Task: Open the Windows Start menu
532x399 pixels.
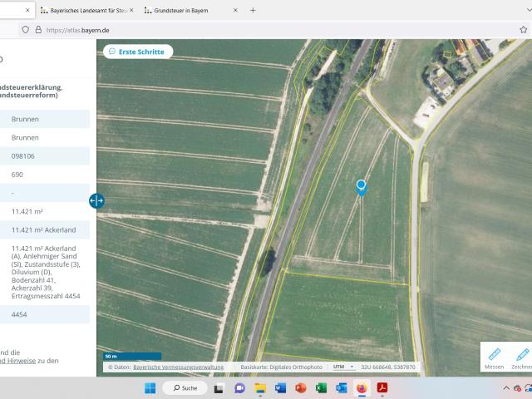Action: (150, 388)
